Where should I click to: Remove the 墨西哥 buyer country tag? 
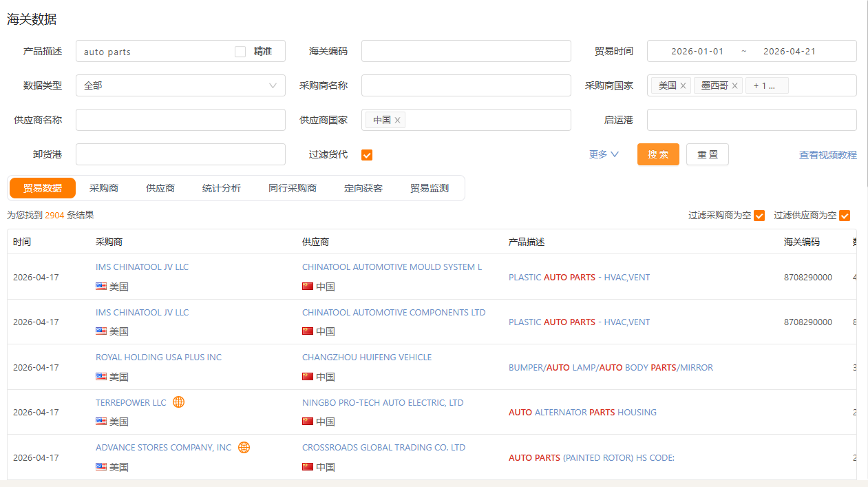[734, 86]
